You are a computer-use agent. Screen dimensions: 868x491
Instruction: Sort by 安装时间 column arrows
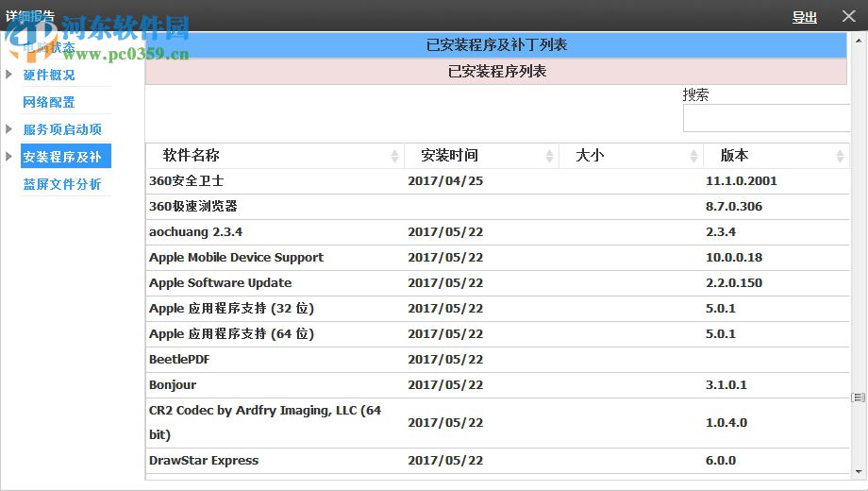pos(549,157)
